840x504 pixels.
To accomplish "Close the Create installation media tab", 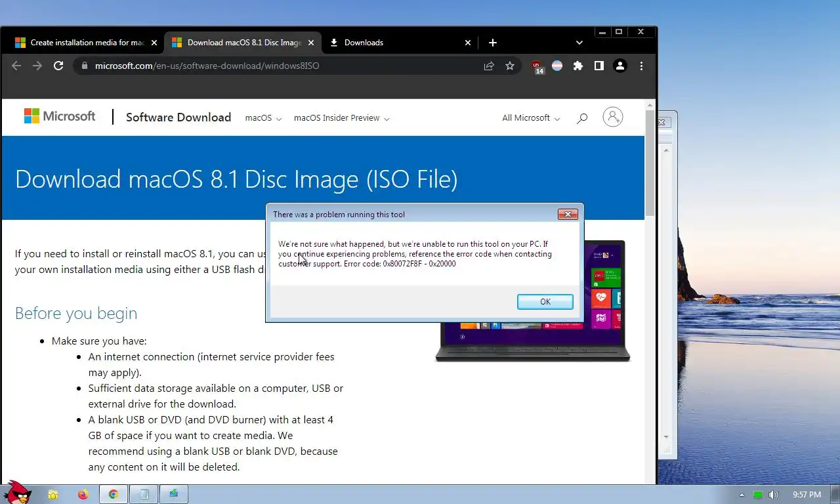I will (154, 43).
